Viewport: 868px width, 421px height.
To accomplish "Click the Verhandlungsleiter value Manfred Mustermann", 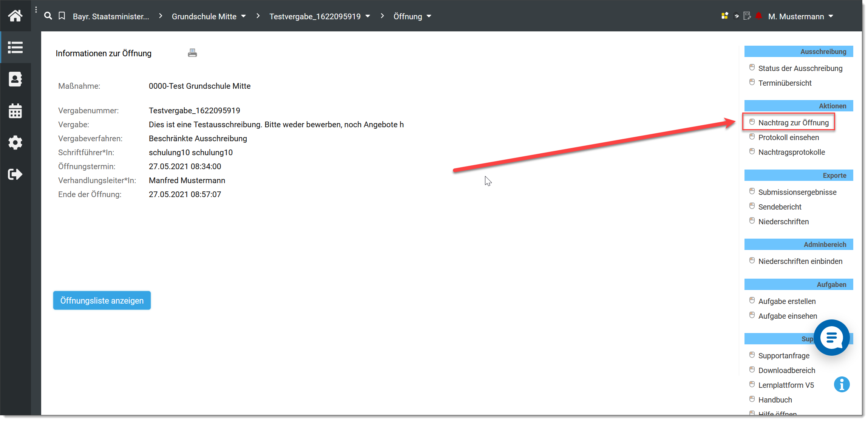I will (x=187, y=180).
